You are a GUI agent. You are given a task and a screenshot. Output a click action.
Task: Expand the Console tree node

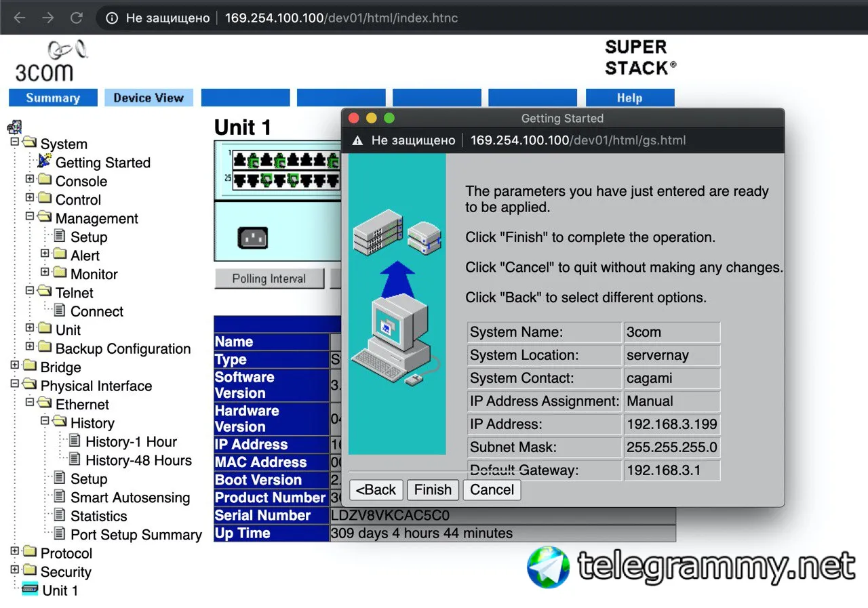(x=30, y=180)
